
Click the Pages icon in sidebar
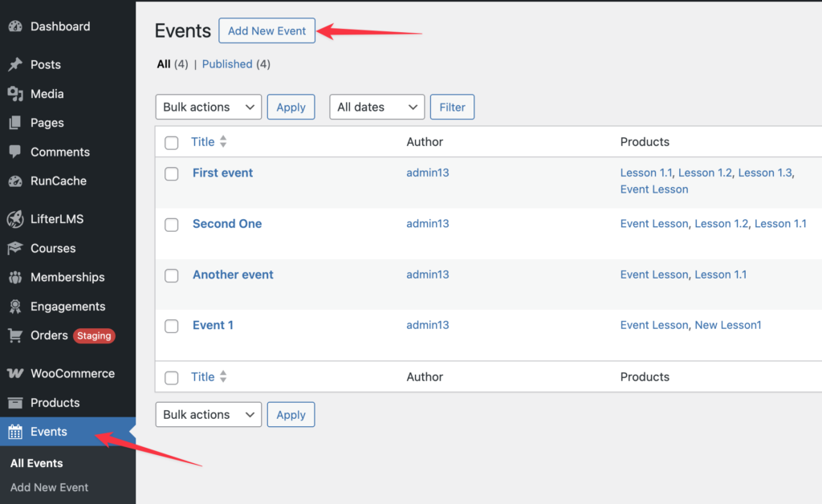tap(15, 123)
